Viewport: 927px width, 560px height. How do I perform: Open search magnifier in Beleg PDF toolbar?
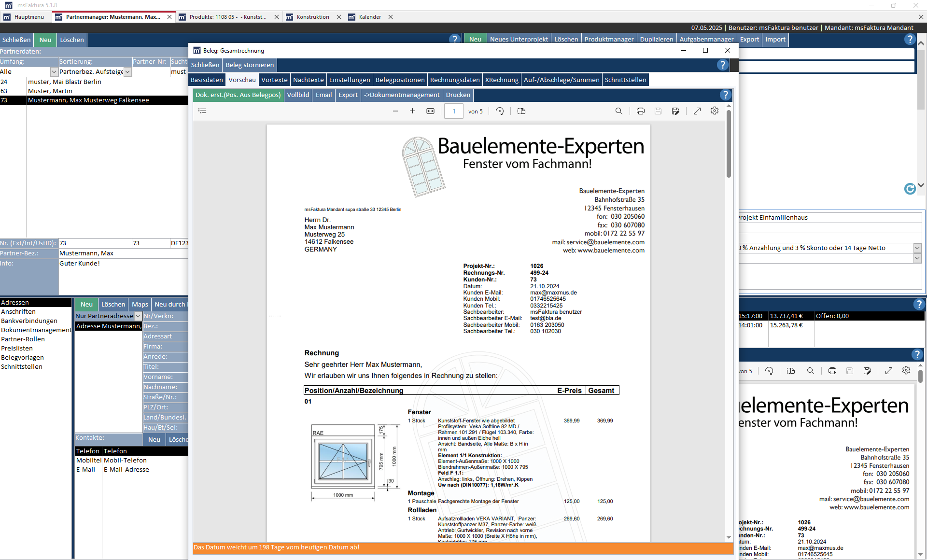coord(619,111)
